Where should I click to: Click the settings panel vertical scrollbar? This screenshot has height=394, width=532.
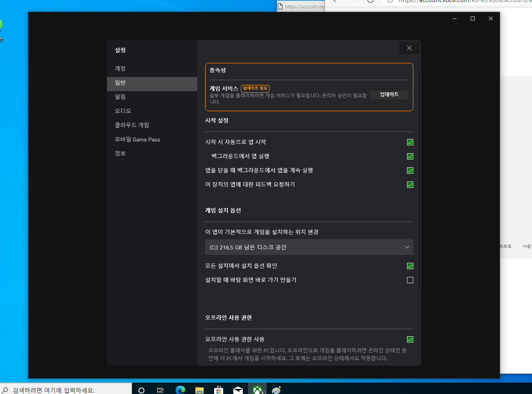pos(419,181)
